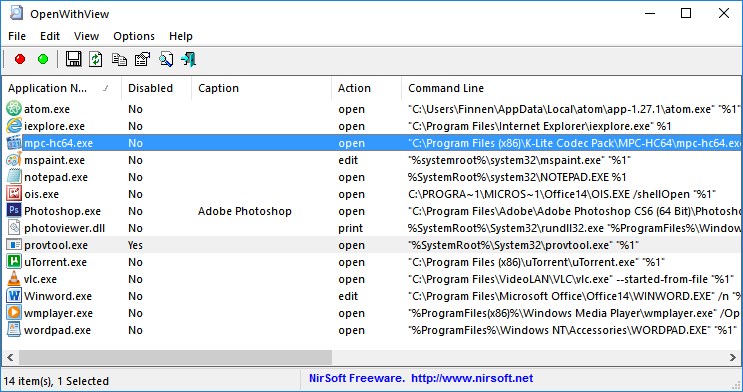Open the NirSoft Freeware website link
Screen dimensions: 743x392
click(421, 378)
